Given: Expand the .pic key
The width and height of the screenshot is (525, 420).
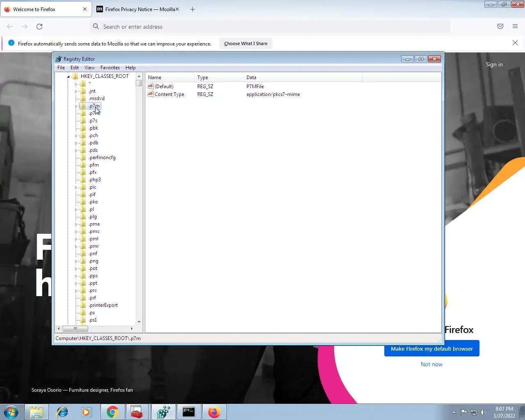Looking at the screenshot, I should tap(76, 187).
